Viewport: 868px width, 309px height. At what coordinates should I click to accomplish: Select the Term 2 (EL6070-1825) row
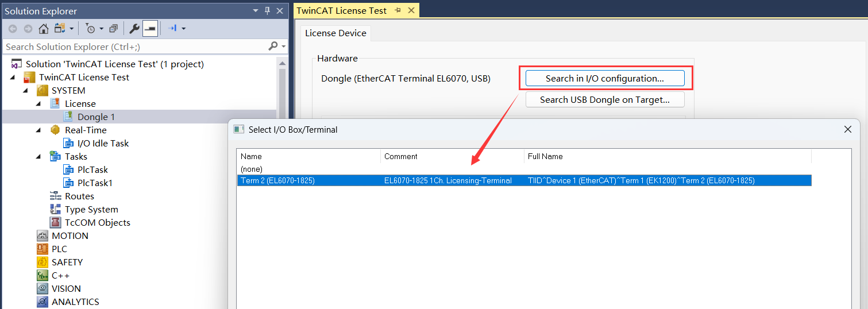[x=524, y=180]
